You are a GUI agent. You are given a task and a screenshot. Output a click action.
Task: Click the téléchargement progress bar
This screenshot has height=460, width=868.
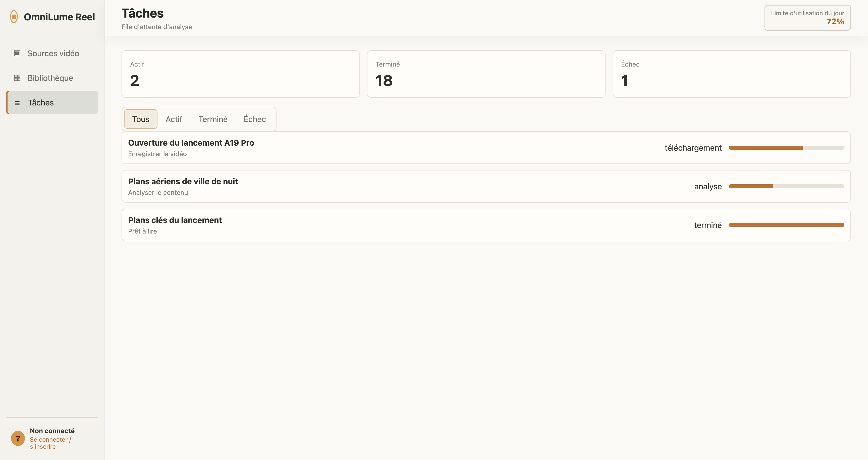pyautogui.click(x=786, y=147)
